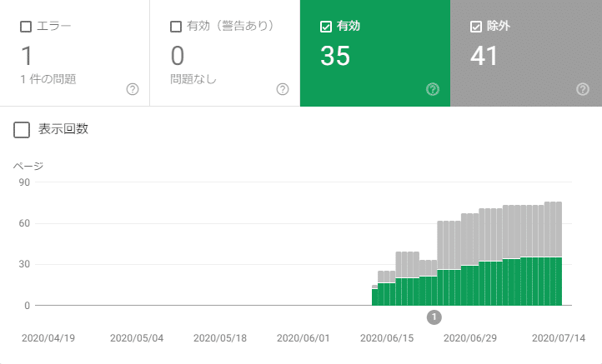Enable the エラー checkbox

[x=26, y=27]
